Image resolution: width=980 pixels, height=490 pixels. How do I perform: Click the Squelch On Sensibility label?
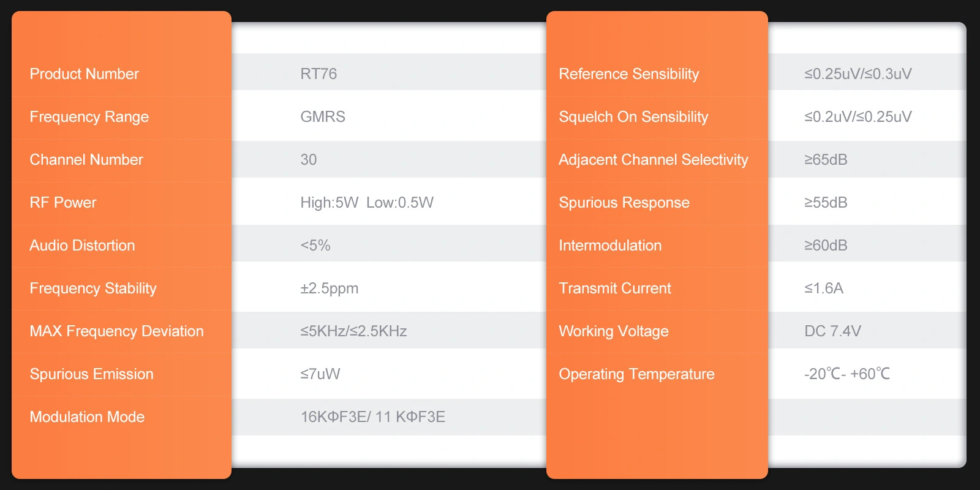(633, 117)
